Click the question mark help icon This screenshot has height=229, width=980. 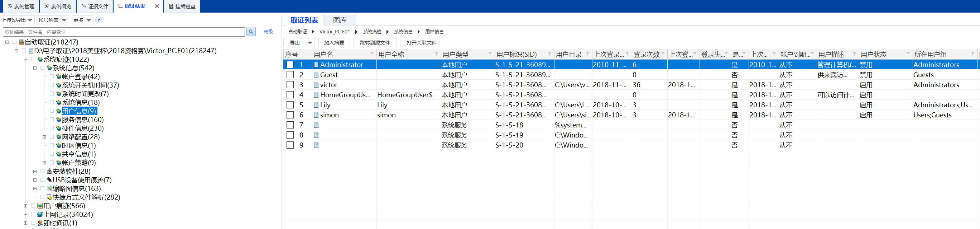coord(99,20)
